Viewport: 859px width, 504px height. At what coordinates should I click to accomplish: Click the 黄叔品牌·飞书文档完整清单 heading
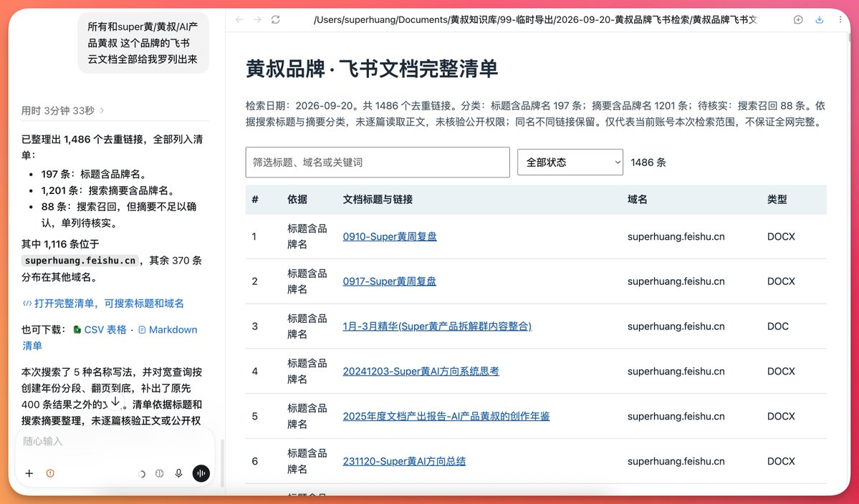371,69
